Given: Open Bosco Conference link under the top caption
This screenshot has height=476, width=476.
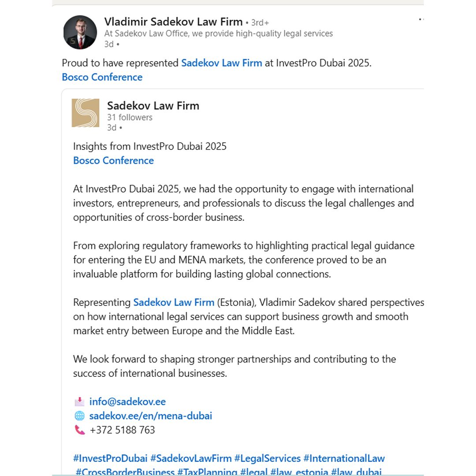Looking at the screenshot, I should coord(102,77).
